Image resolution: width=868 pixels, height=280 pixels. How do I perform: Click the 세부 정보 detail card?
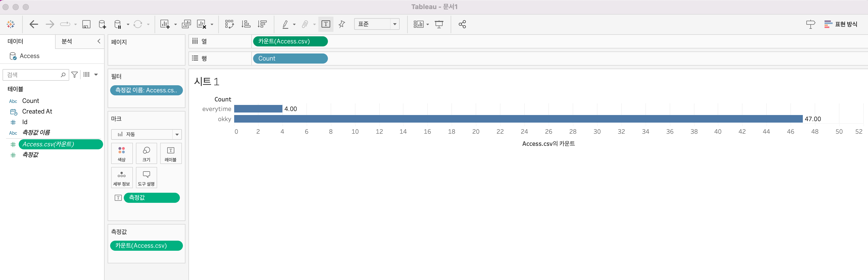coord(122,178)
